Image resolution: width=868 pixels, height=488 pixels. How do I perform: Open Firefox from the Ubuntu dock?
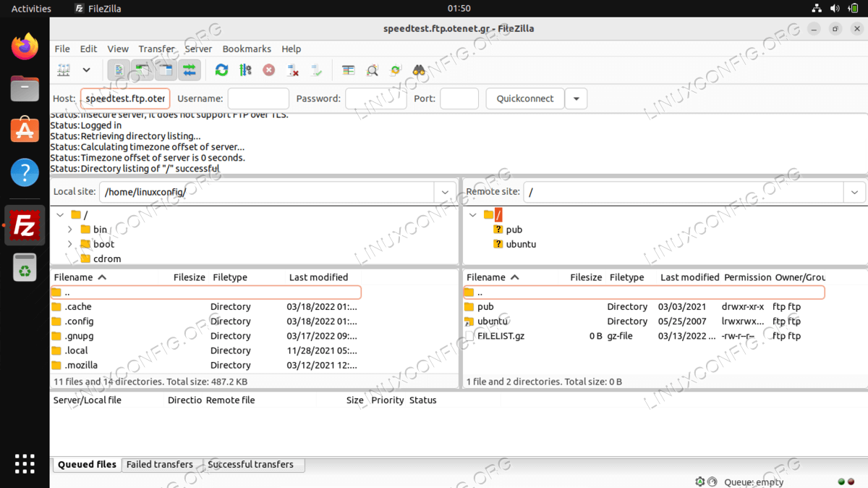tap(25, 47)
